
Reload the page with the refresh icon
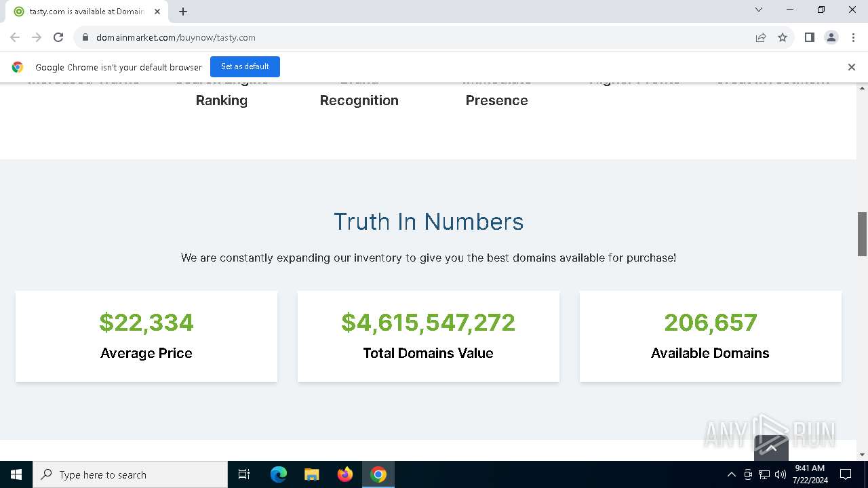pyautogui.click(x=58, y=37)
